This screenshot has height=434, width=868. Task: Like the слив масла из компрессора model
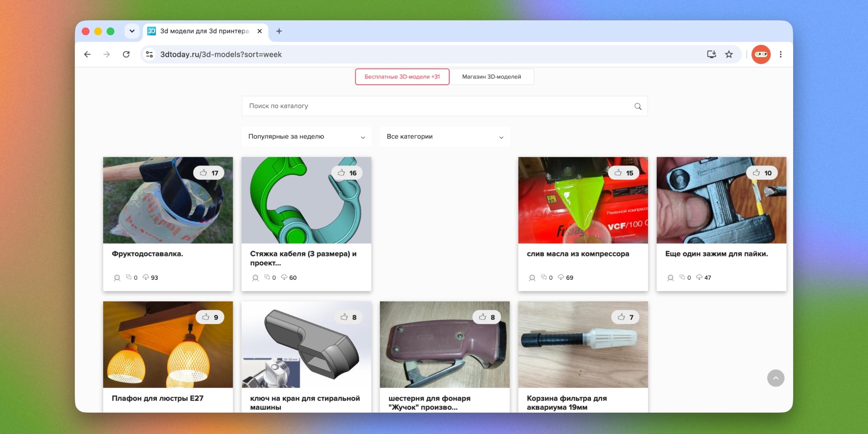click(x=624, y=173)
